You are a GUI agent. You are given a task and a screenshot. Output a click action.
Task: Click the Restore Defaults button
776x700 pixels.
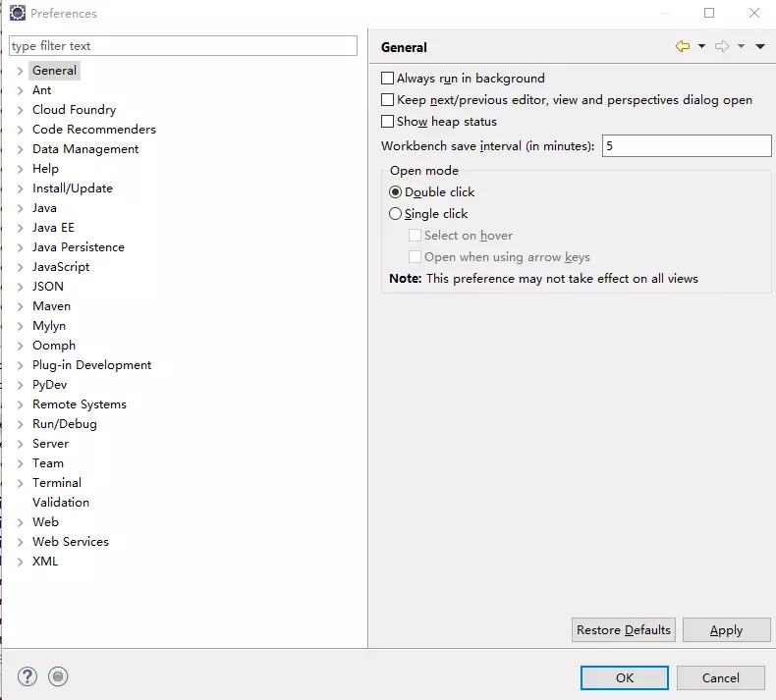[x=623, y=630]
